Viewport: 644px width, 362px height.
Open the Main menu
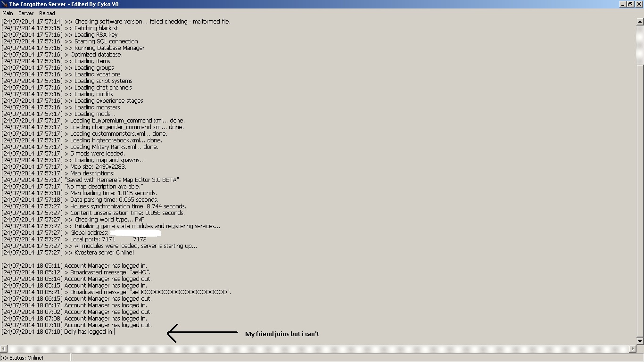coord(8,13)
